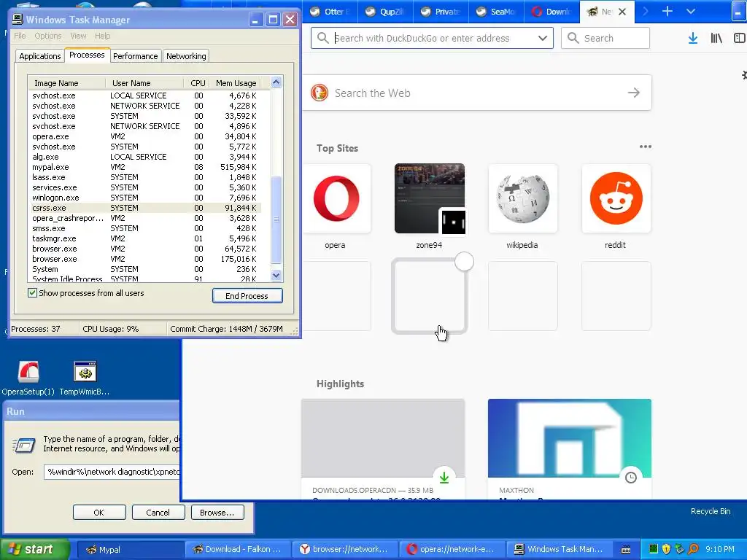Switch to the Download Opera tab
Image resolution: width=747 pixels, height=560 pixels.
(551, 12)
